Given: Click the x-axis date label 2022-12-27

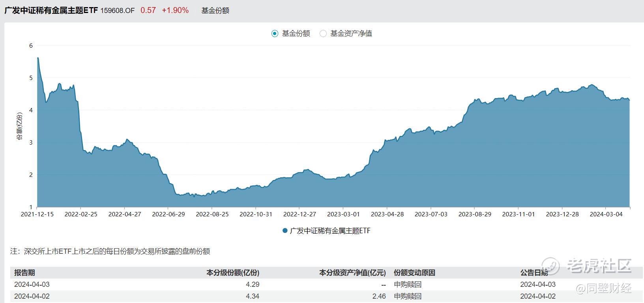Looking at the screenshot, I should click(x=300, y=214).
